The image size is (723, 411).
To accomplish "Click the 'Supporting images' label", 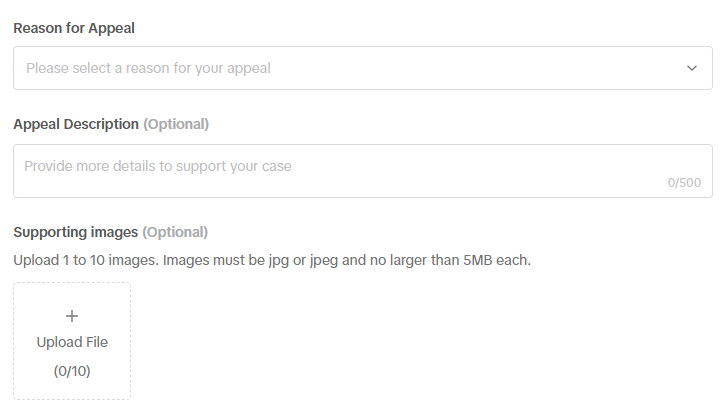I will (75, 232).
